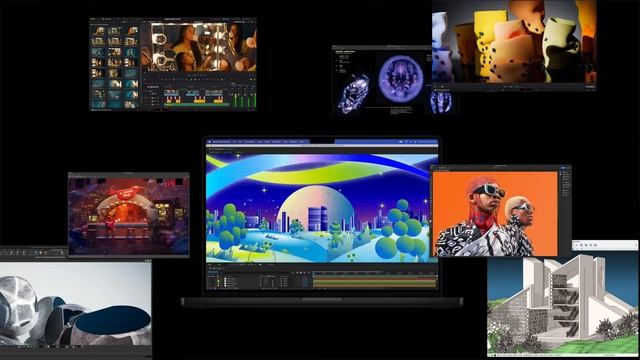Image resolution: width=640 pixels, height=360 pixels.
Task: Click the colorful candles render in the top-right window
Action: point(514,41)
